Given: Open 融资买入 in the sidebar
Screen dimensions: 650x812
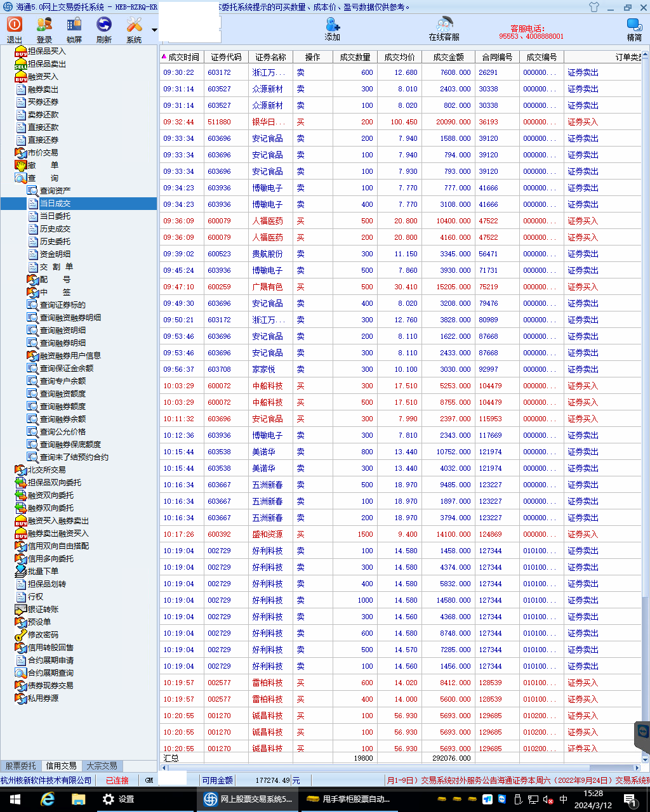Looking at the screenshot, I should click(43, 76).
